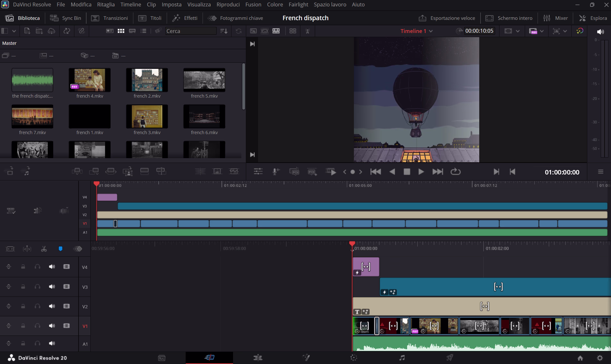Screen dimensions: 611x364
Task: Click the loop playback icon
Action: point(455,172)
